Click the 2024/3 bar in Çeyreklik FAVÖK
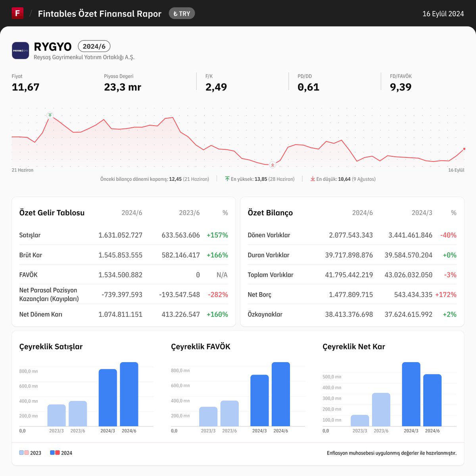This screenshot has height=476, width=476. tap(259, 401)
